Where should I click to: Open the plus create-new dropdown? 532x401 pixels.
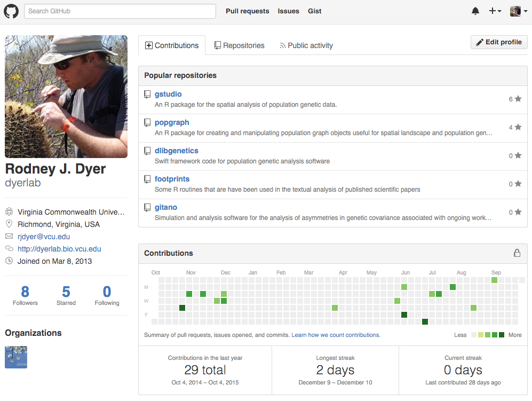coord(495,11)
